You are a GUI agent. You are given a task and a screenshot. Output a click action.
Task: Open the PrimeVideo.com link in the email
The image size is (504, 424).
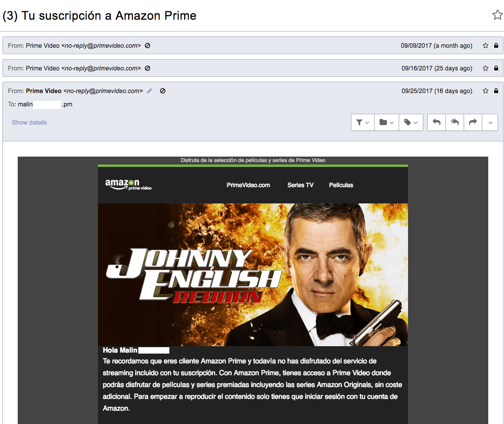(248, 185)
